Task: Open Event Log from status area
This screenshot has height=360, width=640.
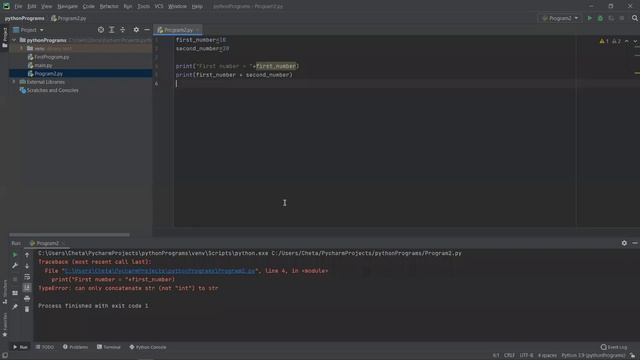Action: point(614,347)
